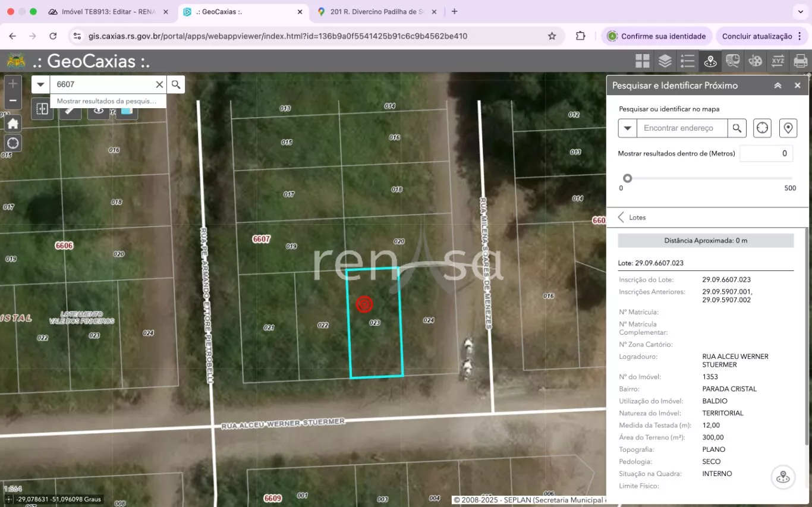Open the Encontrar endereço source dropdown
Viewport: 812px width, 507px height.
[x=627, y=128]
